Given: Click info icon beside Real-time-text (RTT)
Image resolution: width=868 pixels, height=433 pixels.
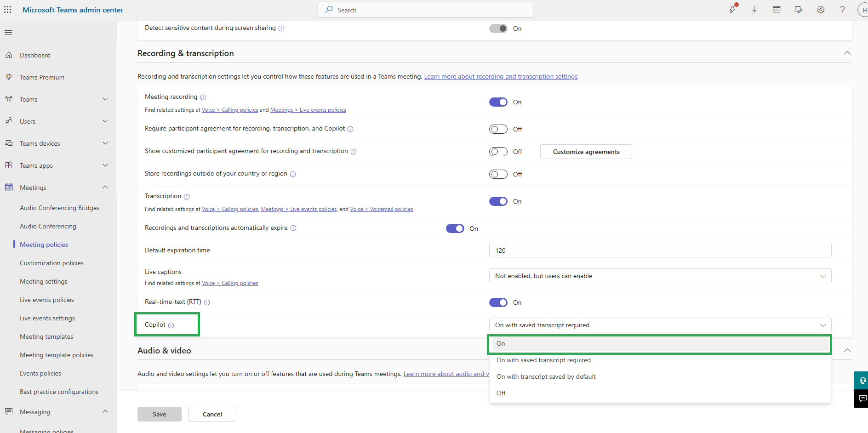Looking at the screenshot, I should pos(207,302).
